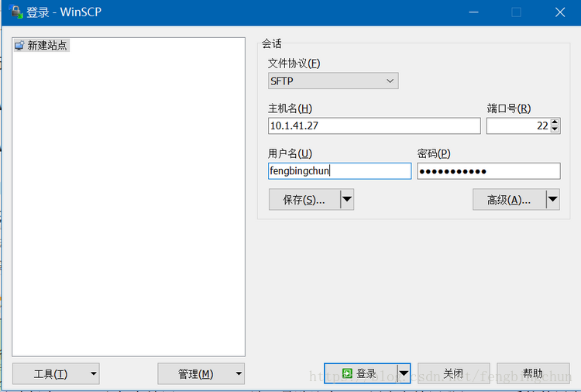Expand the arrow beside 保存(S) button
This screenshot has height=392, width=581.
point(347,200)
